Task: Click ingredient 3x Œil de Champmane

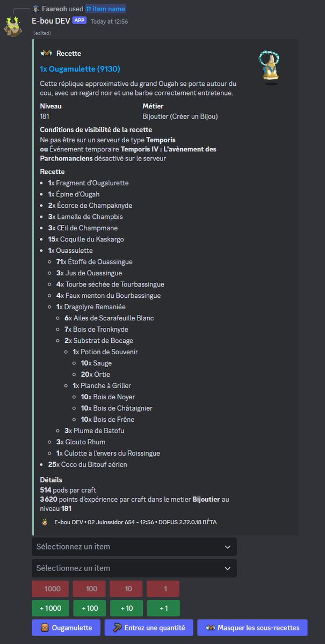Action: 83,228
